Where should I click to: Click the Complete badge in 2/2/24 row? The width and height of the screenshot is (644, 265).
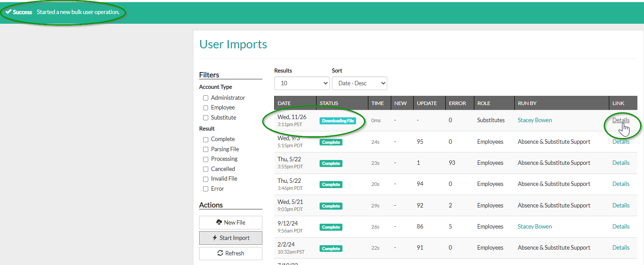click(331, 248)
